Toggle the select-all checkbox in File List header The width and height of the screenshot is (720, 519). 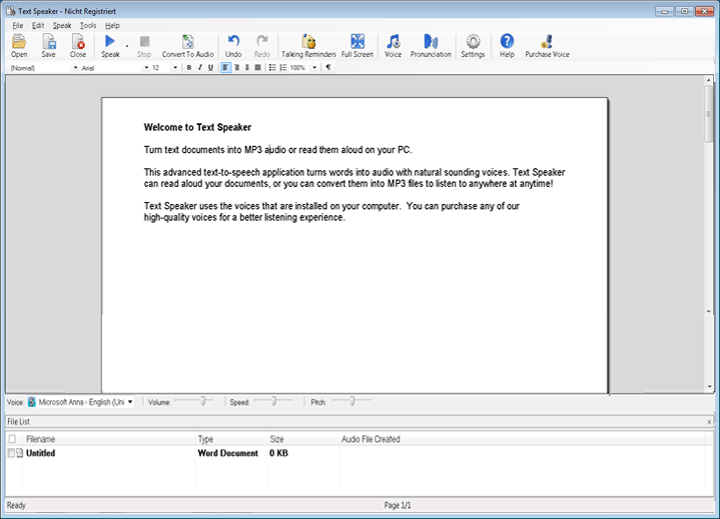pyautogui.click(x=11, y=438)
